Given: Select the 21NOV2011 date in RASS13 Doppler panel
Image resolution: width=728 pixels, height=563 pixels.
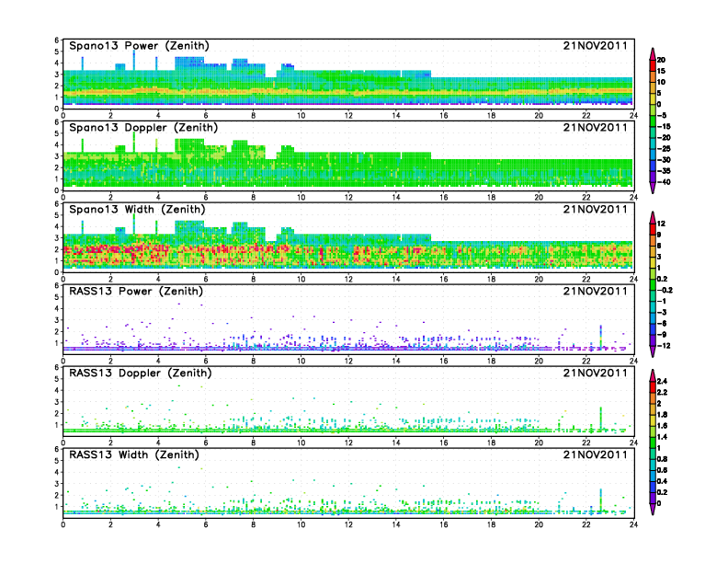Looking at the screenshot, I should (x=596, y=373).
